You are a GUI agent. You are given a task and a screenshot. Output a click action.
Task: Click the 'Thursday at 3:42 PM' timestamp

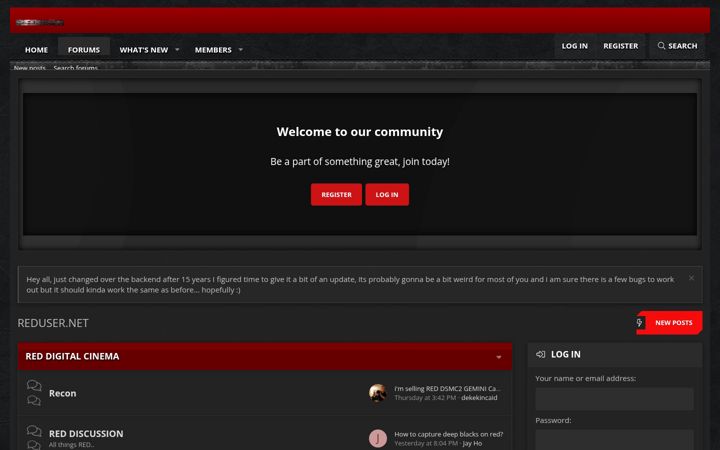pyautogui.click(x=425, y=398)
